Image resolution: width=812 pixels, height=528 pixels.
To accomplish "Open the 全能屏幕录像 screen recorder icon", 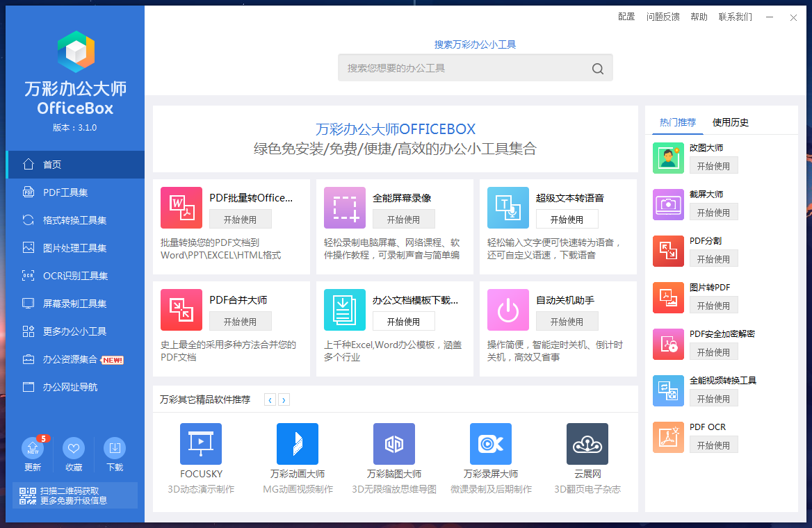I will [345, 208].
